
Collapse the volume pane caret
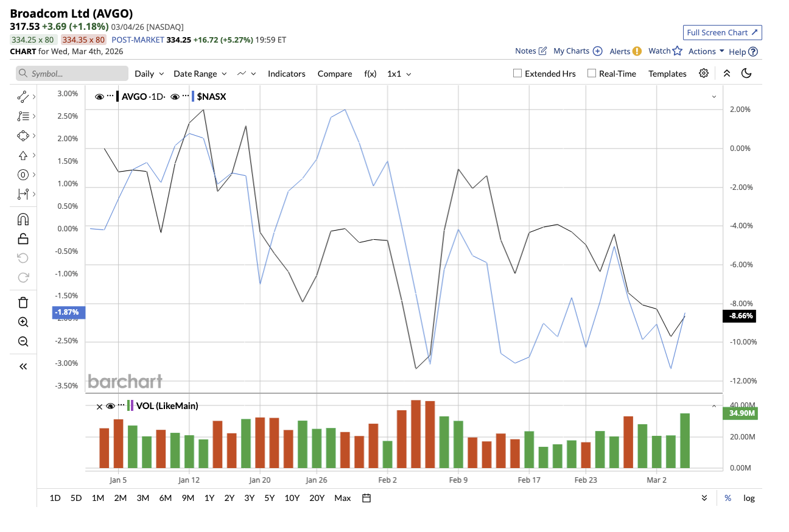tap(714, 406)
